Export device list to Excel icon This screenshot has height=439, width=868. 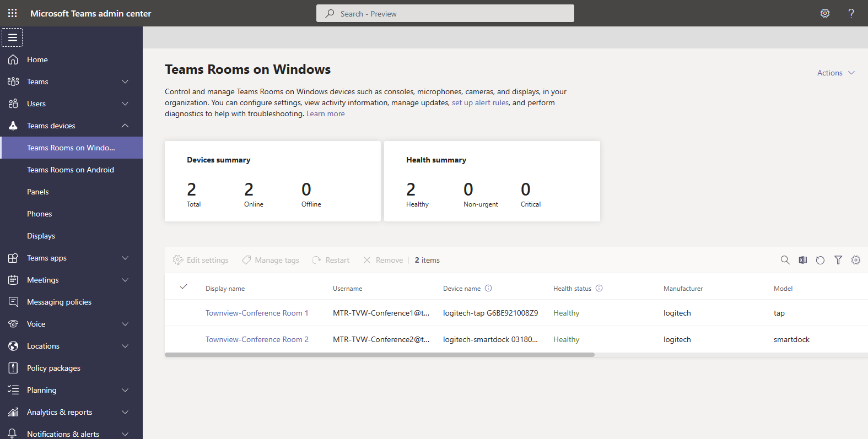pyautogui.click(x=802, y=260)
